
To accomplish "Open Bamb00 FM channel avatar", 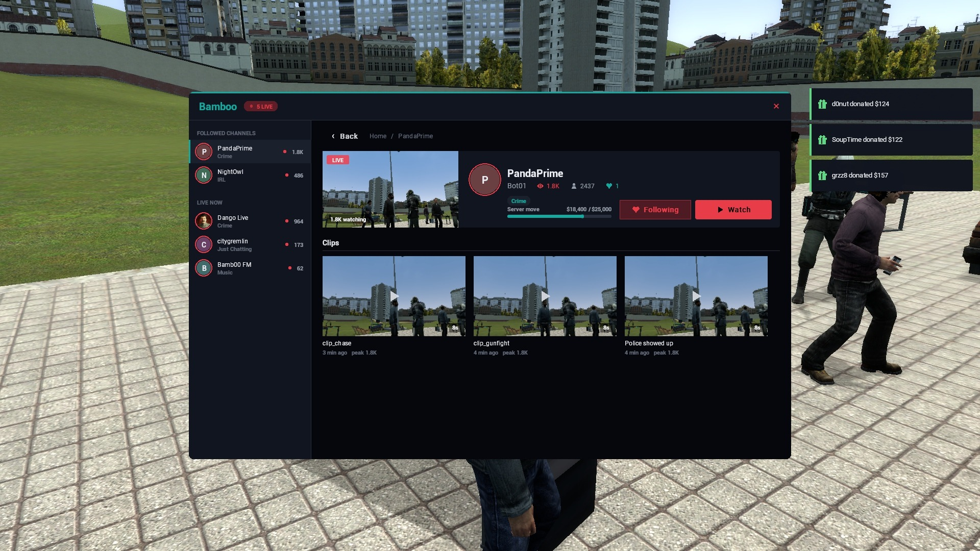I will 204,268.
